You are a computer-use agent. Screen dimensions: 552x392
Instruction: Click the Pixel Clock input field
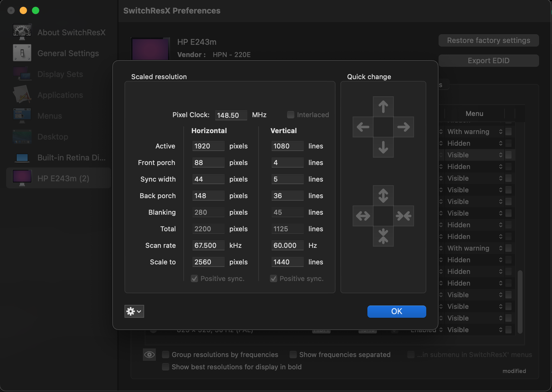(x=231, y=115)
